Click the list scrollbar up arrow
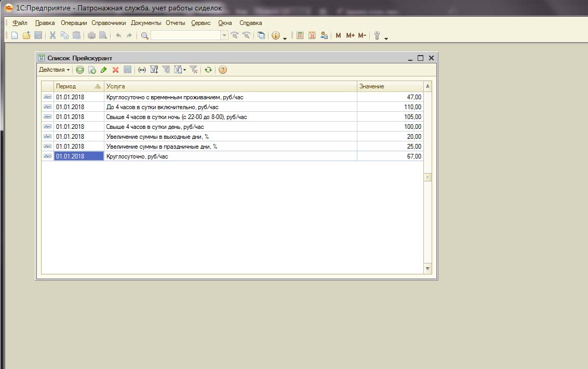The width and height of the screenshot is (588, 369). [x=427, y=86]
